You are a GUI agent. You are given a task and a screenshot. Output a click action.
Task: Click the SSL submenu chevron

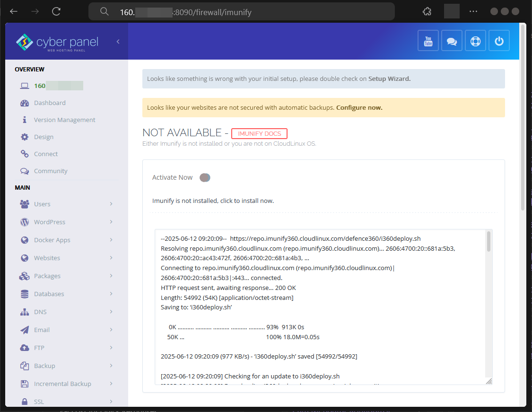tap(111, 402)
